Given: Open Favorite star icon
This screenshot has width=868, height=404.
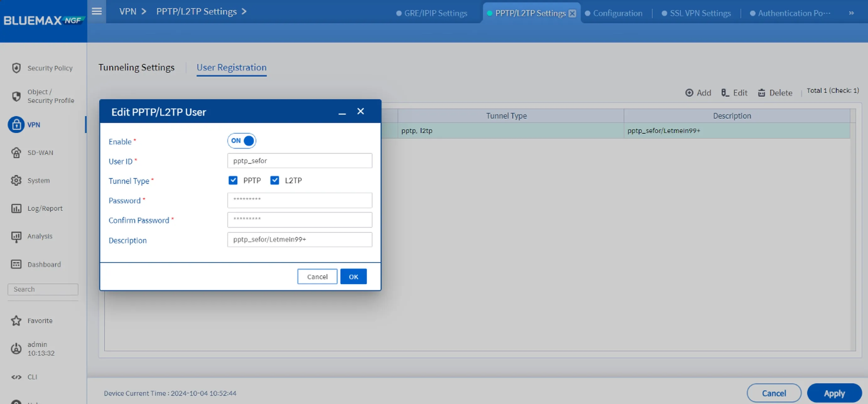Looking at the screenshot, I should pyautogui.click(x=16, y=321).
